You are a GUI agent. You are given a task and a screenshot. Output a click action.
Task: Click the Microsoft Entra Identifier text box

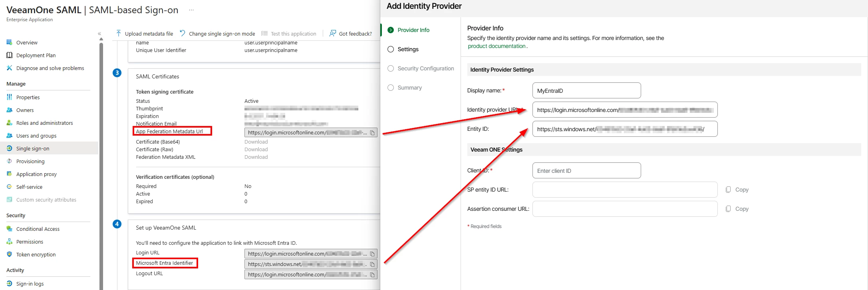tap(311, 264)
